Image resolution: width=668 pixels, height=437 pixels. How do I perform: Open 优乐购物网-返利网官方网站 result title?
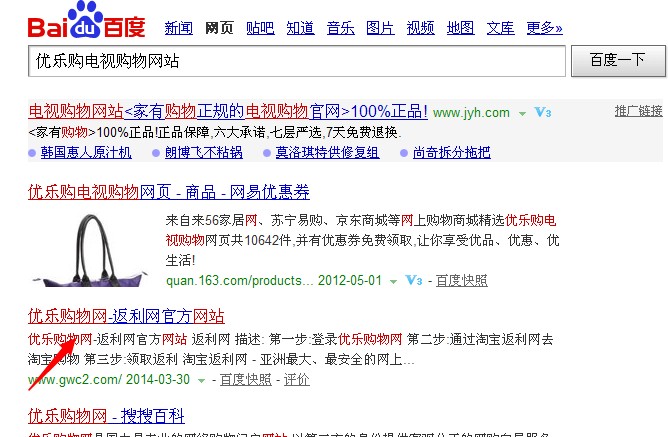click(126, 316)
